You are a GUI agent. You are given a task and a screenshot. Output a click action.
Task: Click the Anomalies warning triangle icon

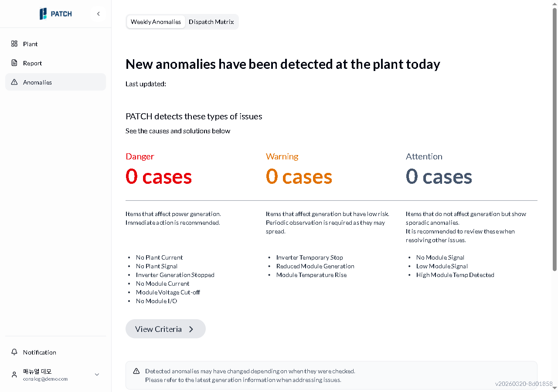(14, 82)
